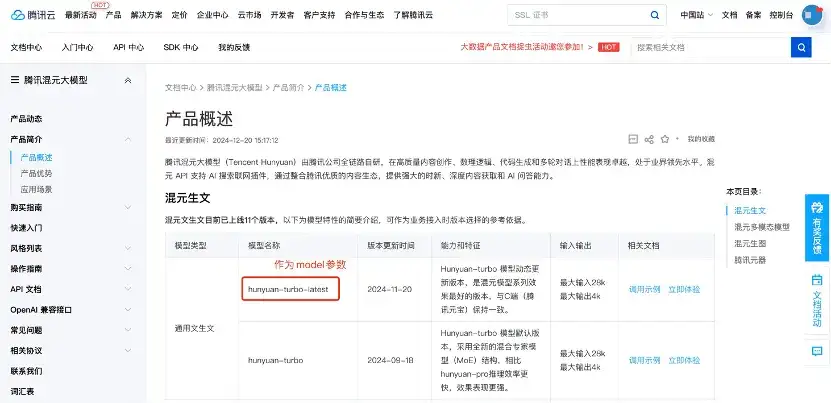The height and width of the screenshot is (404, 832).
Task: Go to 文档 in top right
Action: pyautogui.click(x=730, y=15)
